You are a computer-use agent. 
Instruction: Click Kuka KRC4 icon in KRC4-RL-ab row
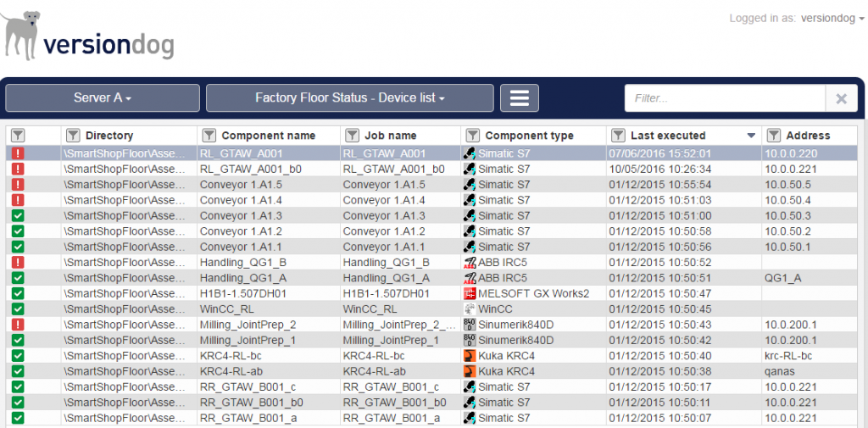(470, 371)
